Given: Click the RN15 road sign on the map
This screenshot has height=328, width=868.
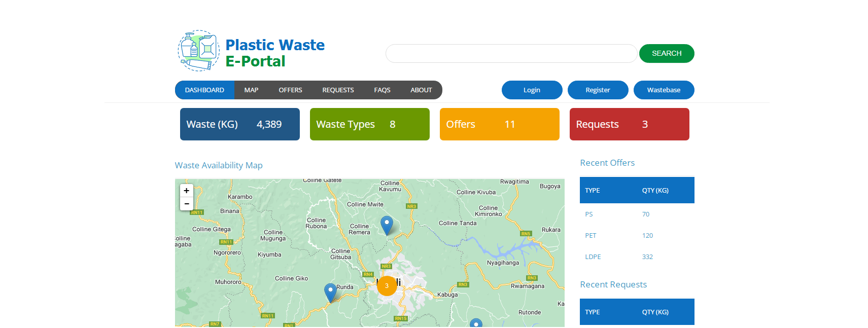Looking at the screenshot, I should pyautogui.click(x=401, y=318).
